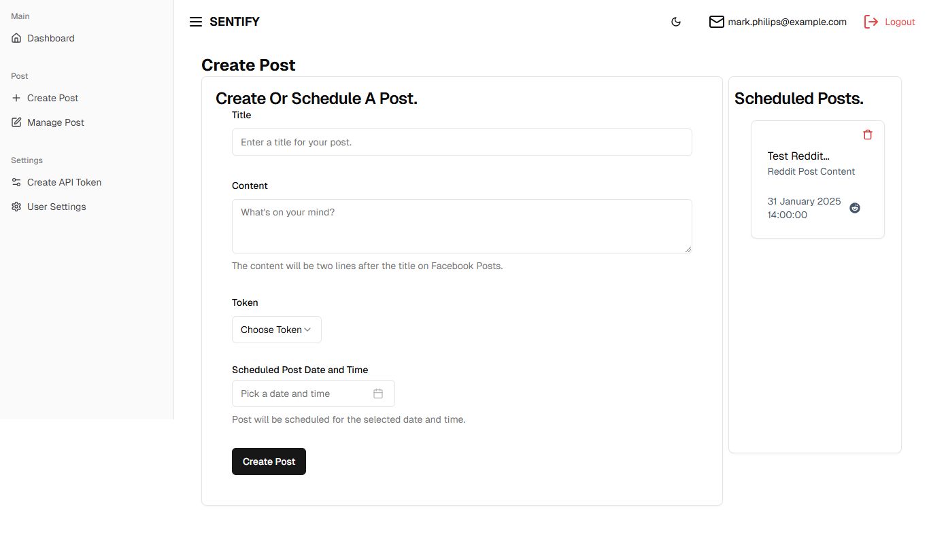Click the red Logout arrow icon

[x=871, y=22]
